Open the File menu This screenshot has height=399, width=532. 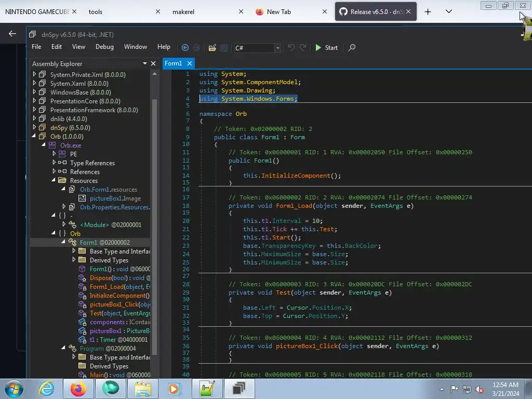coord(36,47)
